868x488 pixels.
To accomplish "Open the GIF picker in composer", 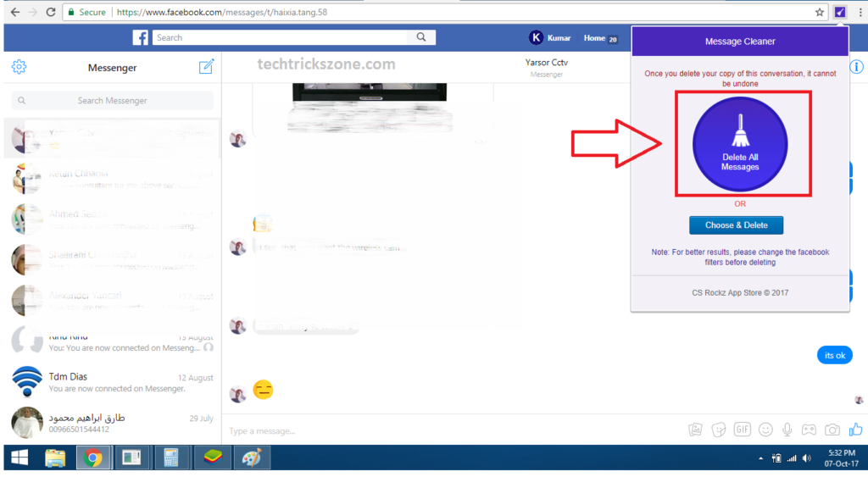I will pos(743,430).
